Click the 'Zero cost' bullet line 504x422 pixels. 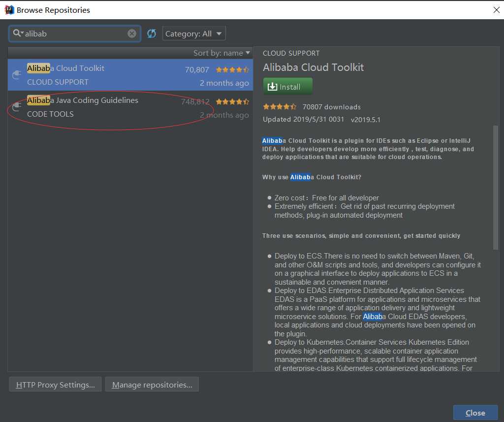(x=327, y=198)
